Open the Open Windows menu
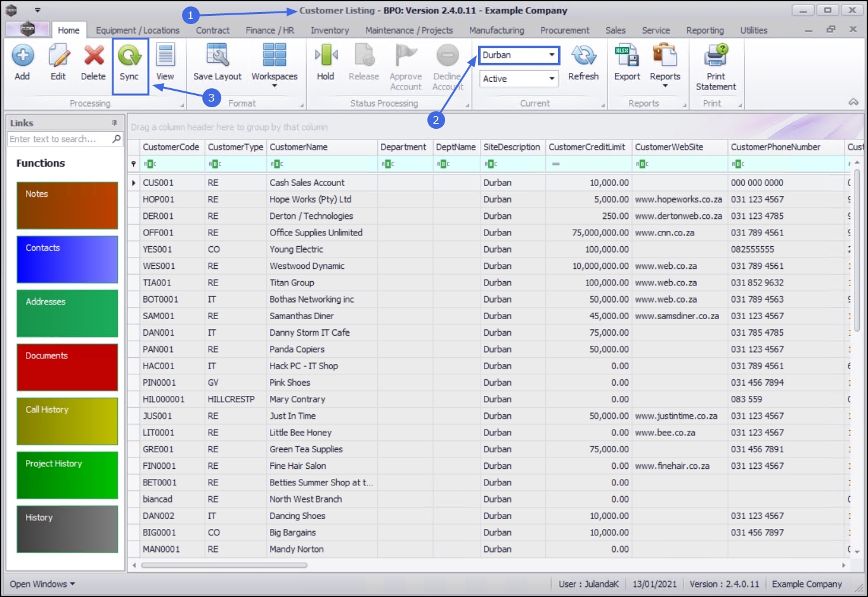This screenshot has height=597, width=868. (42, 584)
